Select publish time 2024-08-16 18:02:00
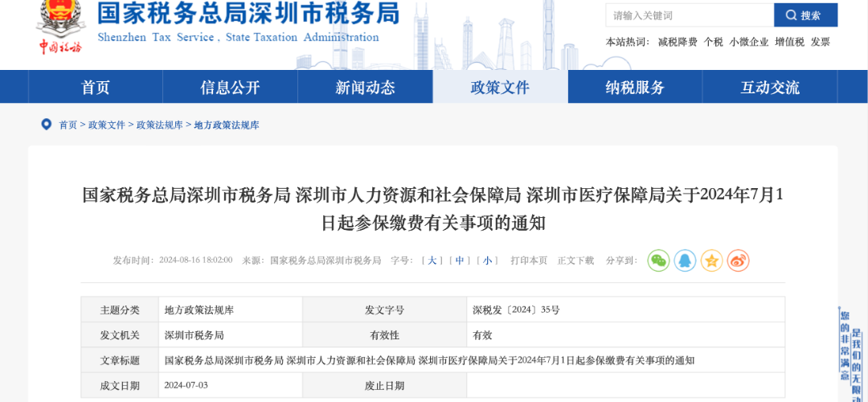The image size is (868, 402). click(x=196, y=260)
